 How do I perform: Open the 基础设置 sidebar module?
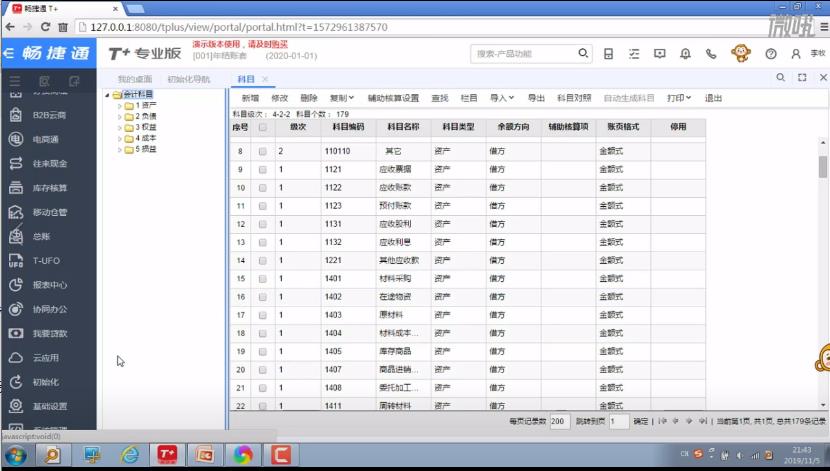click(48, 406)
